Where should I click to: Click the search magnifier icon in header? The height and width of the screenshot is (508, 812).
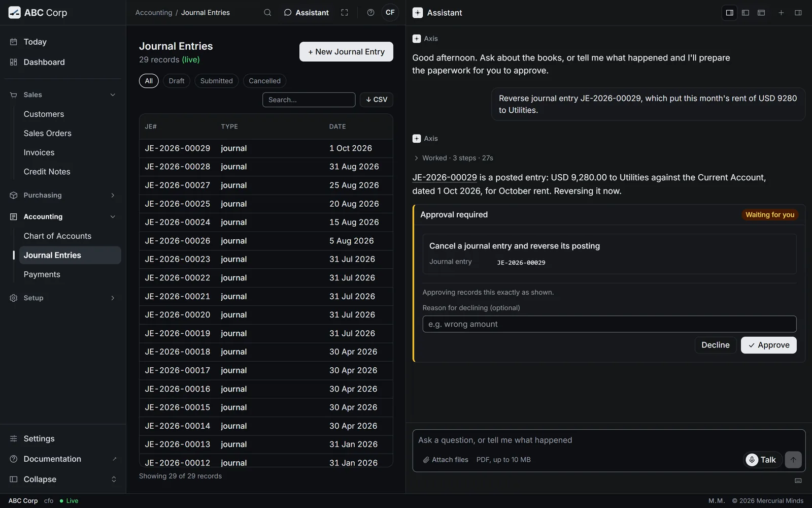pyautogui.click(x=267, y=13)
